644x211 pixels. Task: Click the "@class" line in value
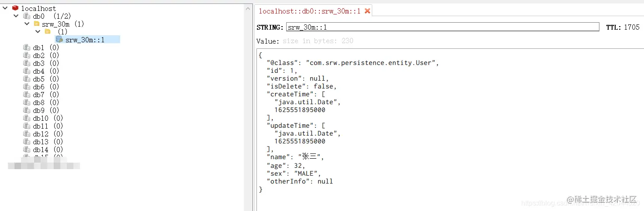(x=353, y=63)
